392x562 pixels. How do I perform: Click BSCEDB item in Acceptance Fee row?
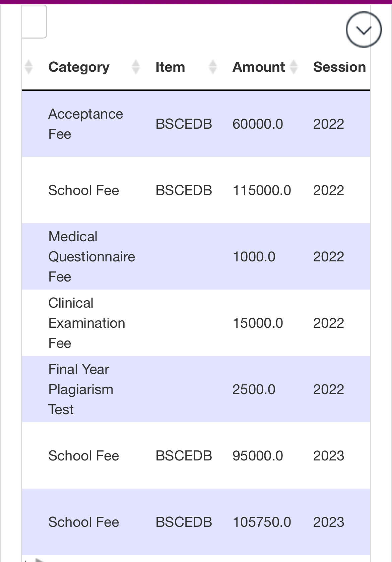point(184,124)
